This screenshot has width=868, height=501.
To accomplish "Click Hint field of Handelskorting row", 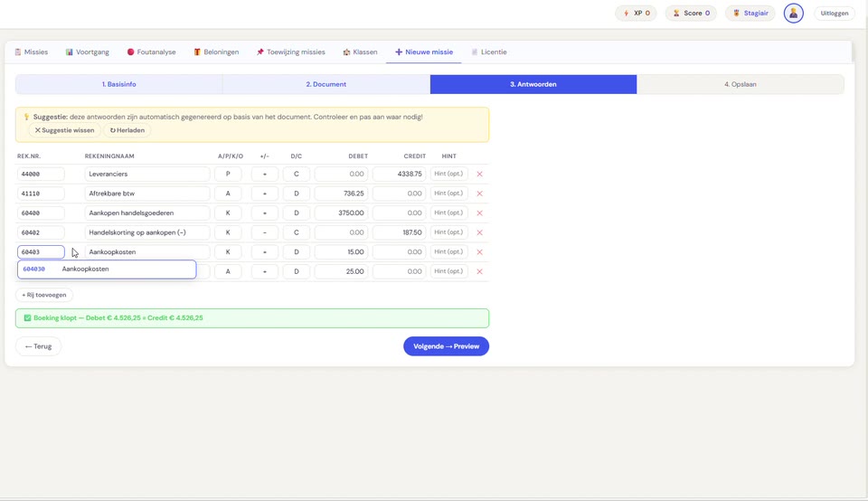I will click(448, 232).
